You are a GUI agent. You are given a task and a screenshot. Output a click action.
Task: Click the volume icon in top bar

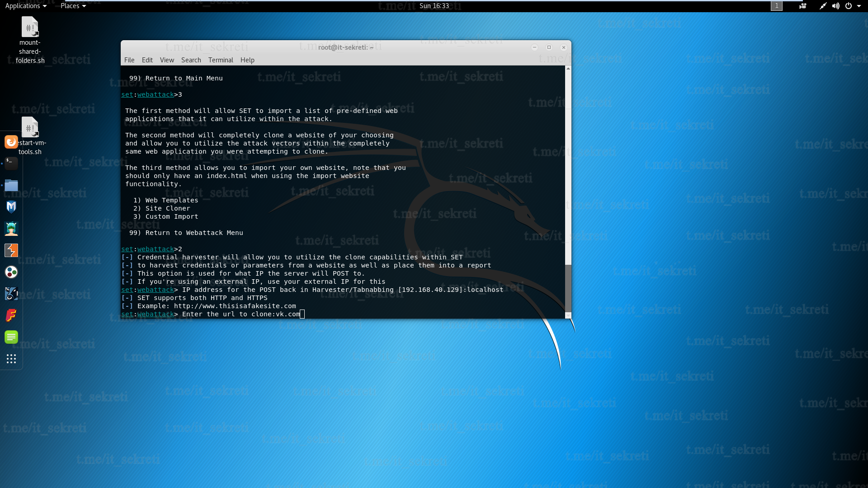click(x=835, y=6)
